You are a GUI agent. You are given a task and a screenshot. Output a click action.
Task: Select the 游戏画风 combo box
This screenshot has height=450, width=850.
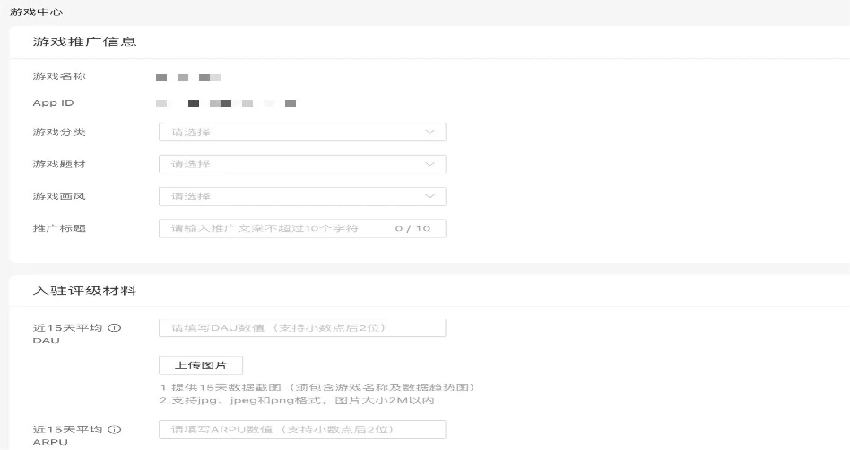pos(302,196)
